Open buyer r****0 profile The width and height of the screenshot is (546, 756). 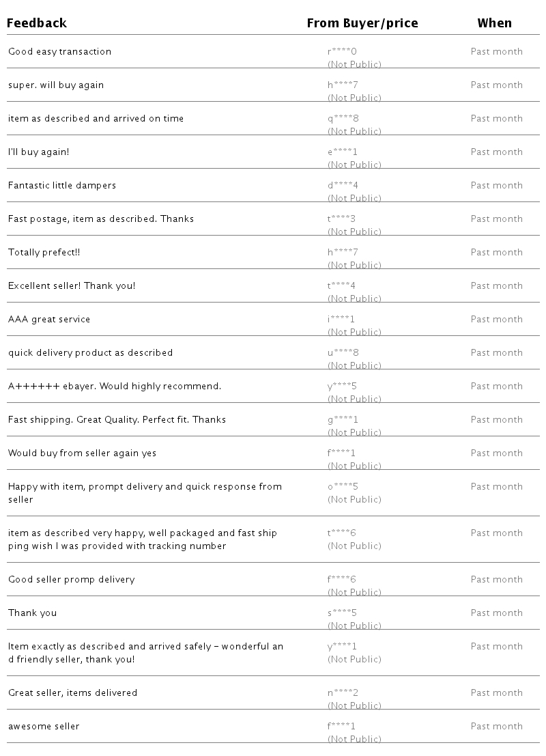coord(342,52)
